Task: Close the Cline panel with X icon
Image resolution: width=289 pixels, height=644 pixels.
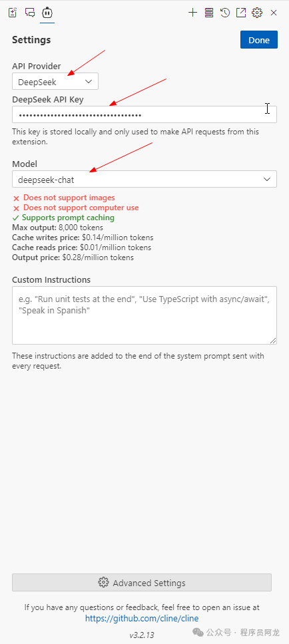Action: [274, 13]
